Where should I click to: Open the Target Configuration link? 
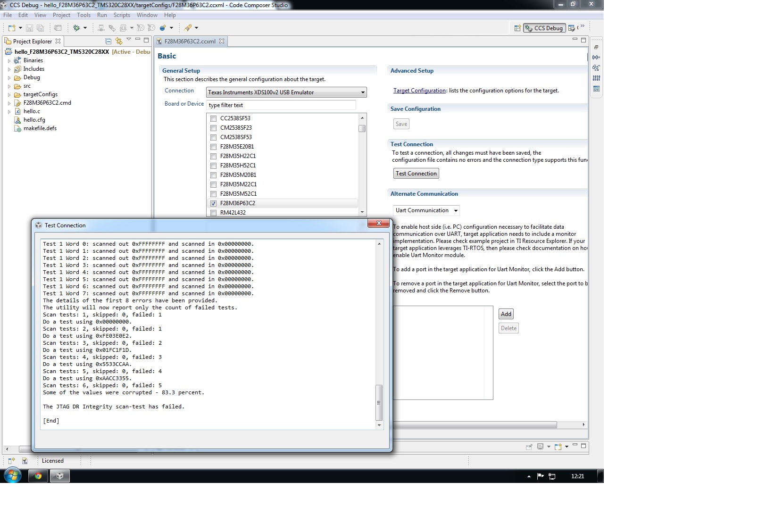pyautogui.click(x=420, y=90)
